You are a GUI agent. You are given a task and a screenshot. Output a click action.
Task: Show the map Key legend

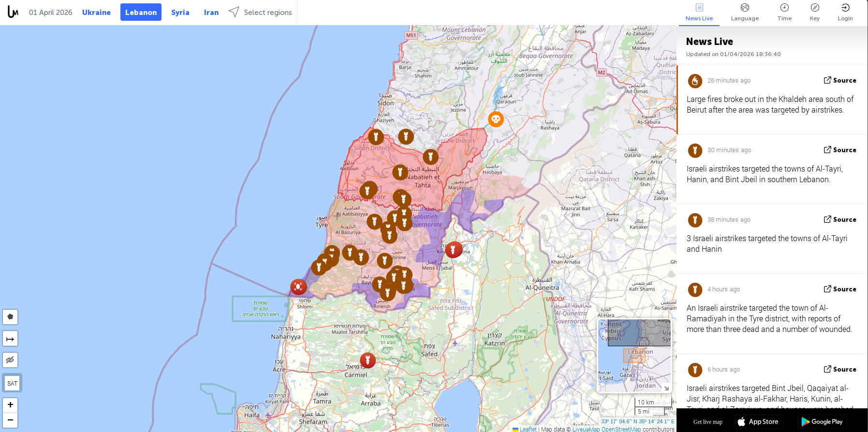[x=815, y=13]
